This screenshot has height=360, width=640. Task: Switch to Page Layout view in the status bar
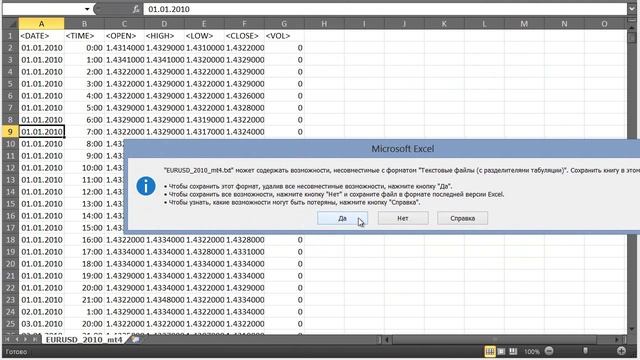click(502, 351)
